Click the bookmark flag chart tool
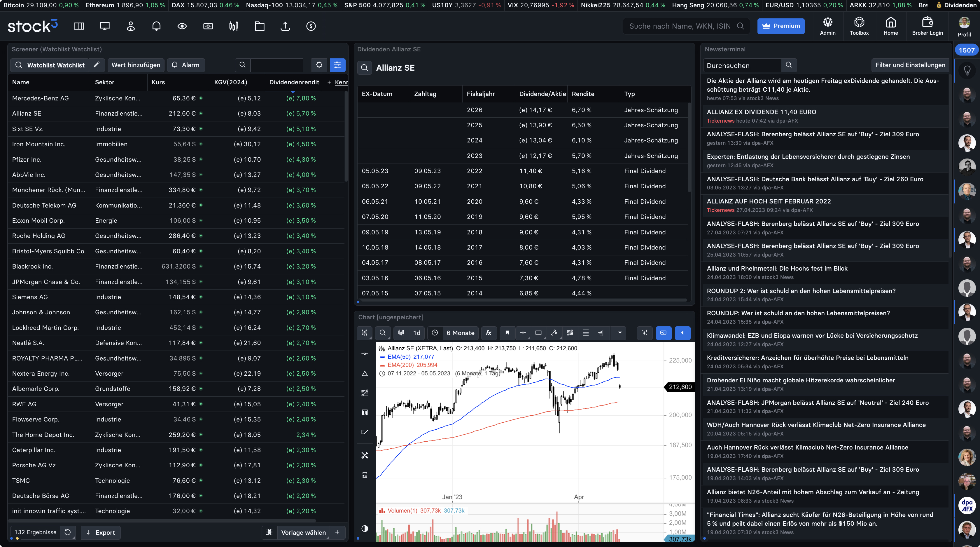 (x=507, y=333)
